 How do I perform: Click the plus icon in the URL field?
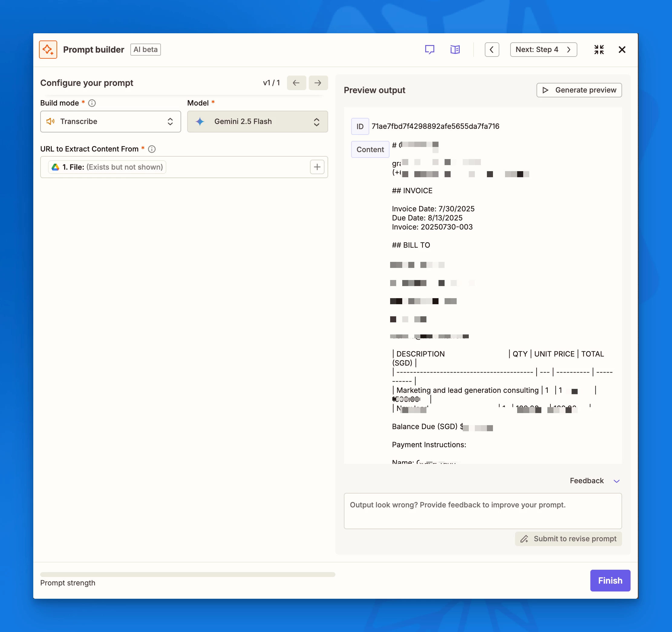pos(317,167)
